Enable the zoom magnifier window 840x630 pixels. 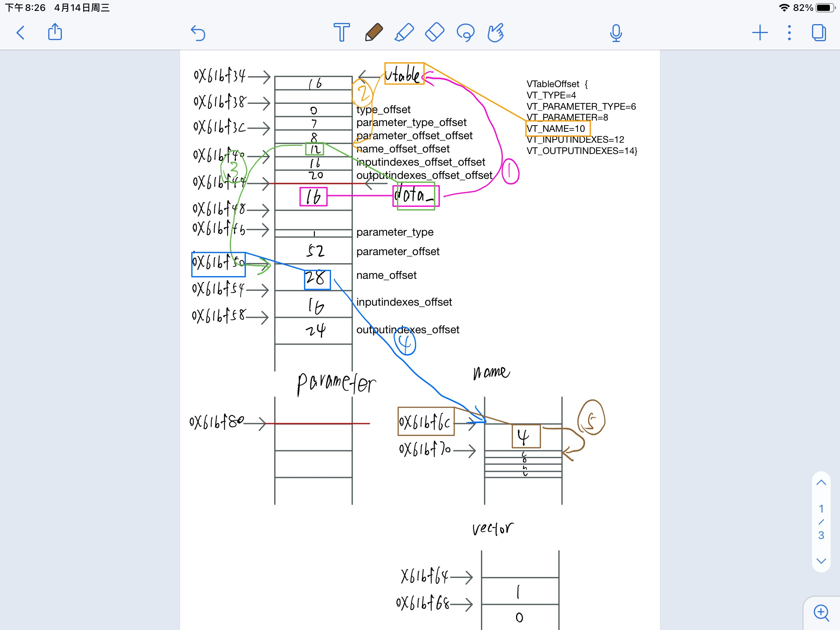(821, 612)
